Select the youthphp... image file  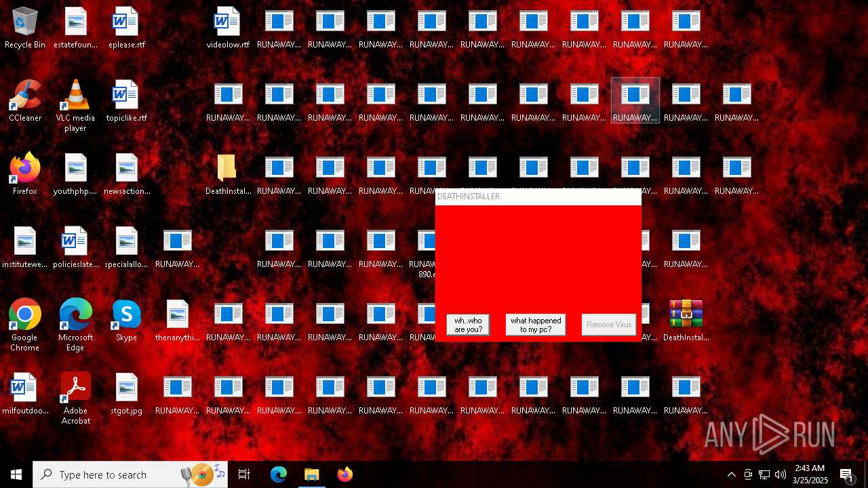75,175
